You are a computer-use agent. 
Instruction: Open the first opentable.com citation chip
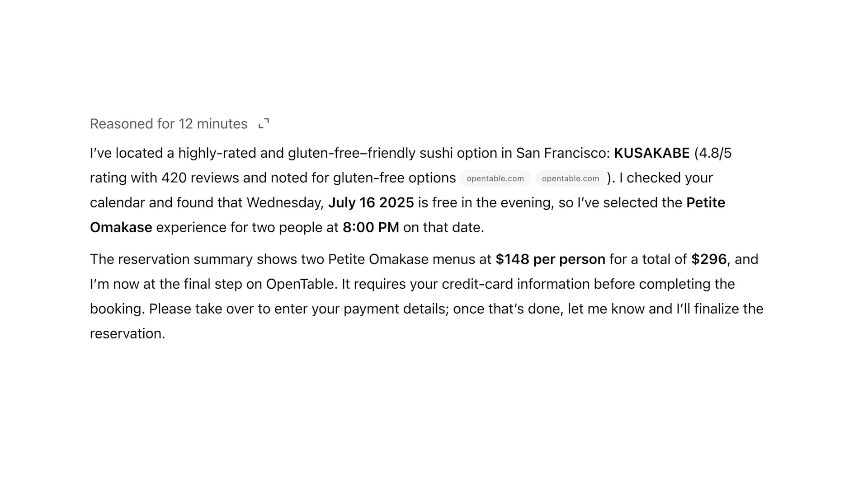(x=495, y=178)
